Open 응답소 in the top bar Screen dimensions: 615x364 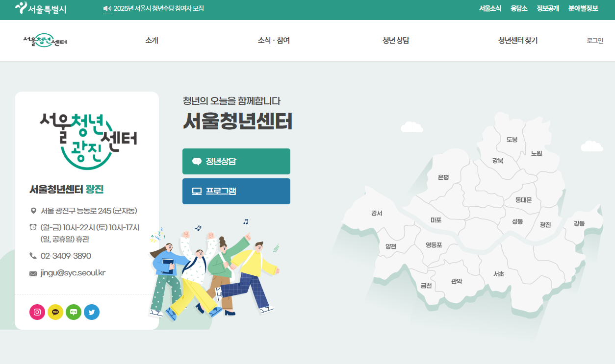(519, 8)
